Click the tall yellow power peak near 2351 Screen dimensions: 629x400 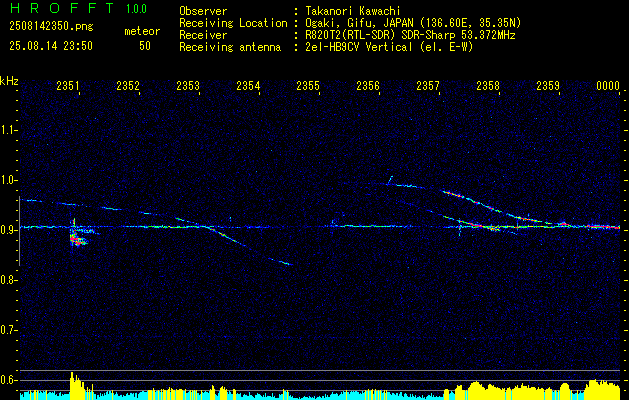coord(76,385)
